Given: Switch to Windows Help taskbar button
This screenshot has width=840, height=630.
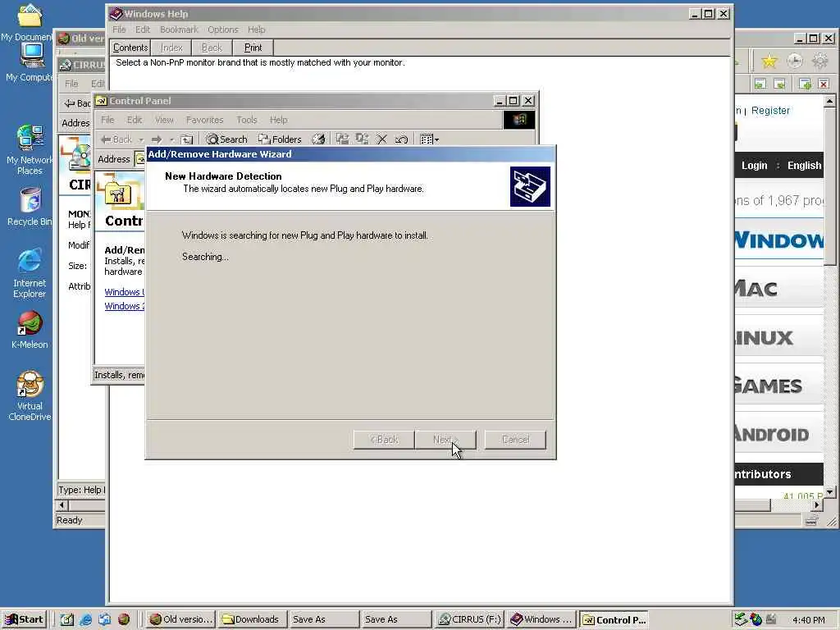Looking at the screenshot, I should [x=541, y=619].
